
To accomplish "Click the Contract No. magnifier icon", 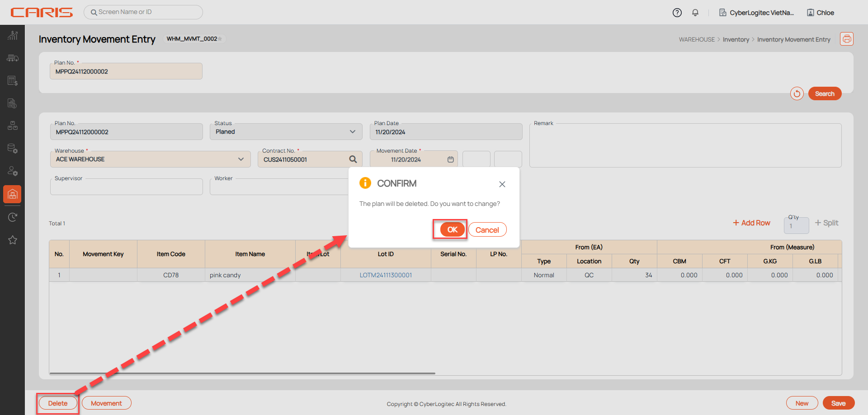I will click(x=353, y=159).
